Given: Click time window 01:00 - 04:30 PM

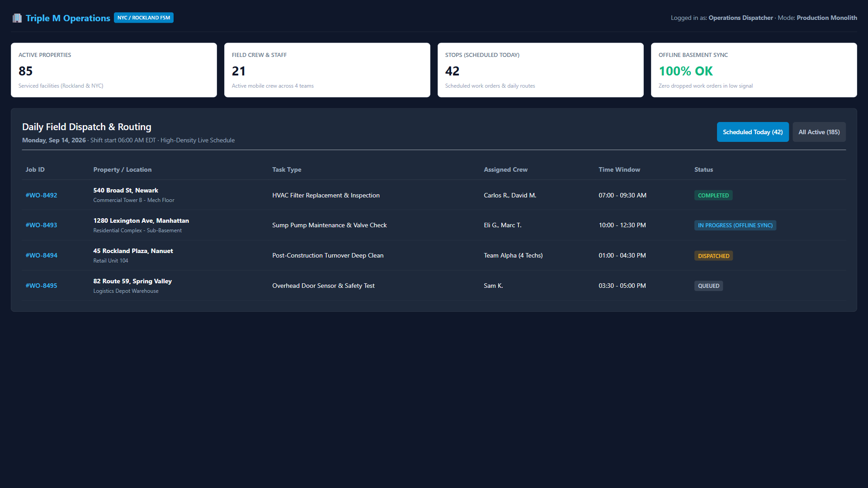Looking at the screenshot, I should pyautogui.click(x=622, y=255).
